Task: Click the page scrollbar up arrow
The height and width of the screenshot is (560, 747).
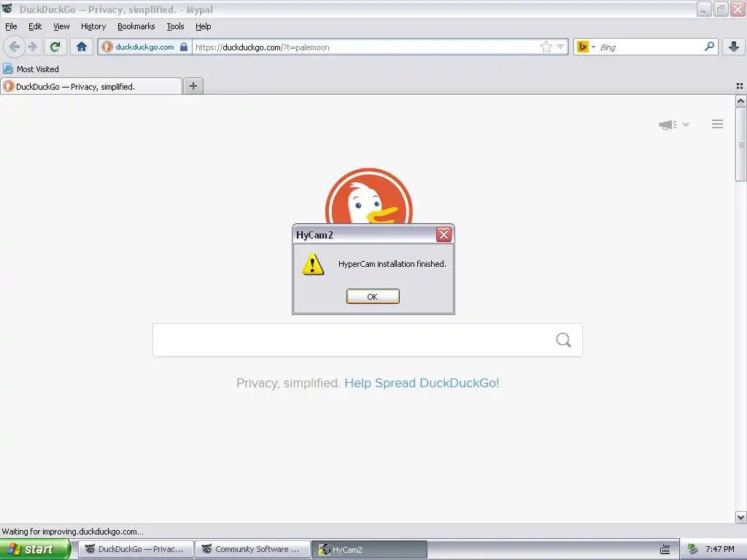Action: tap(740, 101)
